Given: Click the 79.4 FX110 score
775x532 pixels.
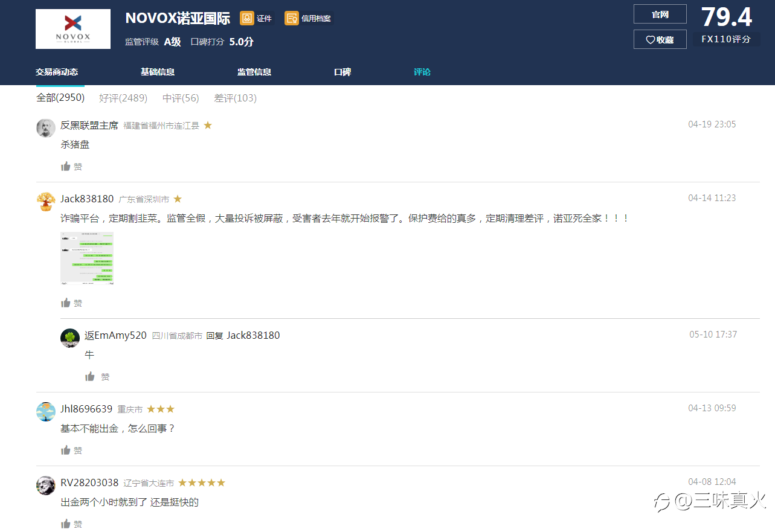Looking at the screenshot, I should [726, 17].
